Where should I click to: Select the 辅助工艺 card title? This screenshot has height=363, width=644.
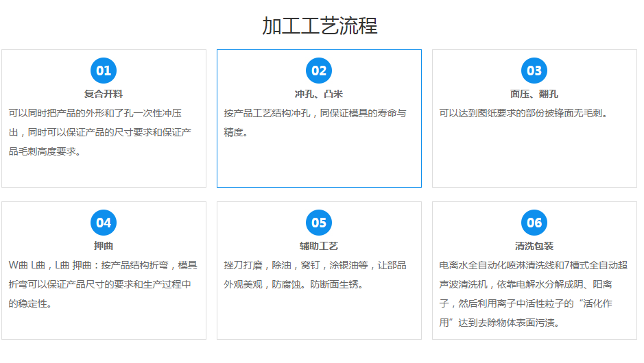tap(319, 246)
